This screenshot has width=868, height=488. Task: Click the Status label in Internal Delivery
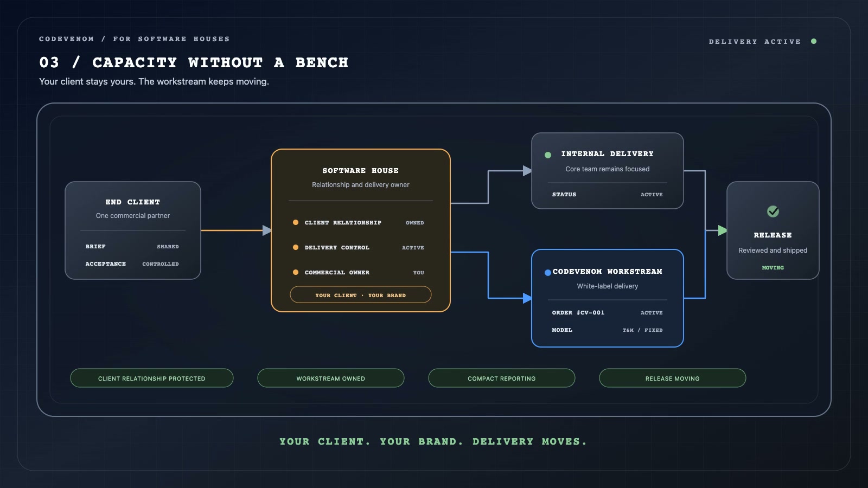click(564, 195)
